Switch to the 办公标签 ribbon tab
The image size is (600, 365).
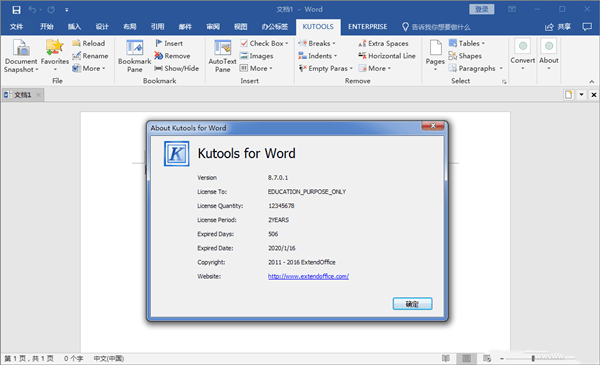[274, 27]
